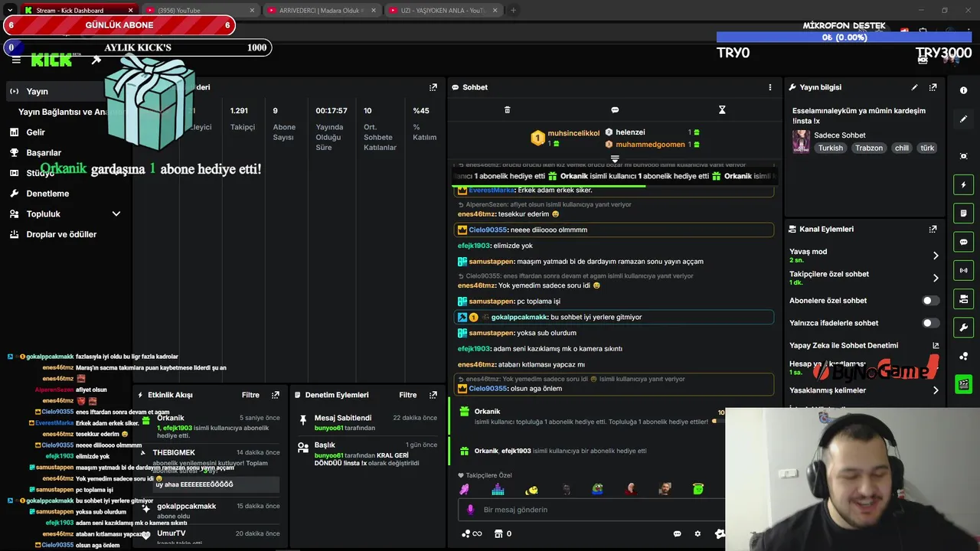Open the chat options three-dot menu

(770, 87)
